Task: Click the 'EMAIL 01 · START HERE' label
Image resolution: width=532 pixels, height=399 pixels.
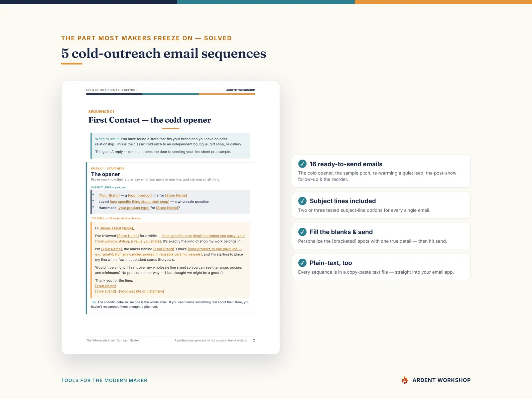Action: [107, 169]
